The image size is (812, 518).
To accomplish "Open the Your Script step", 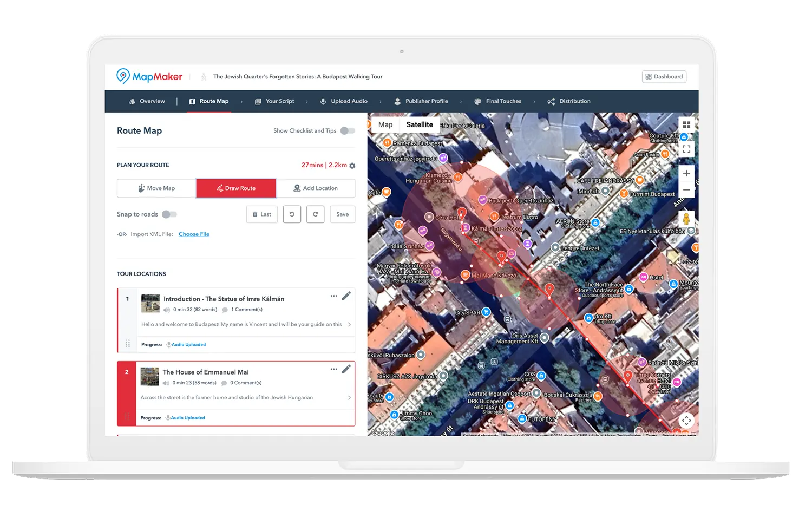I will (274, 101).
